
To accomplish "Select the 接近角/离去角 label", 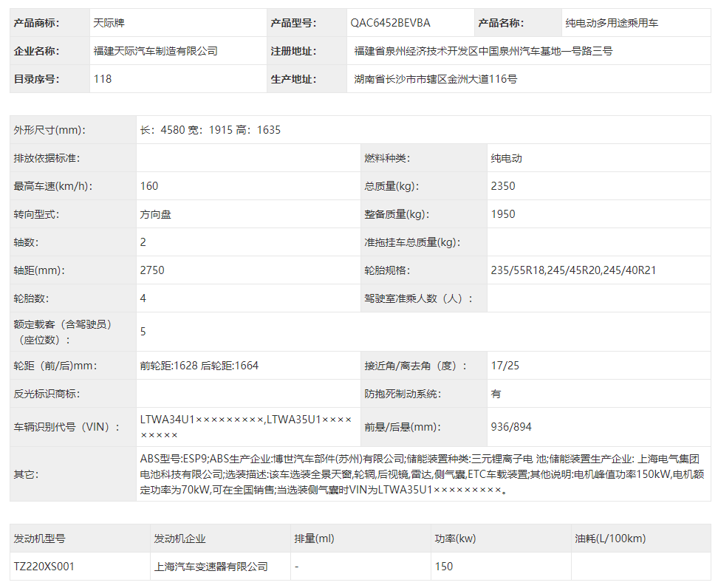I will 416,366.
